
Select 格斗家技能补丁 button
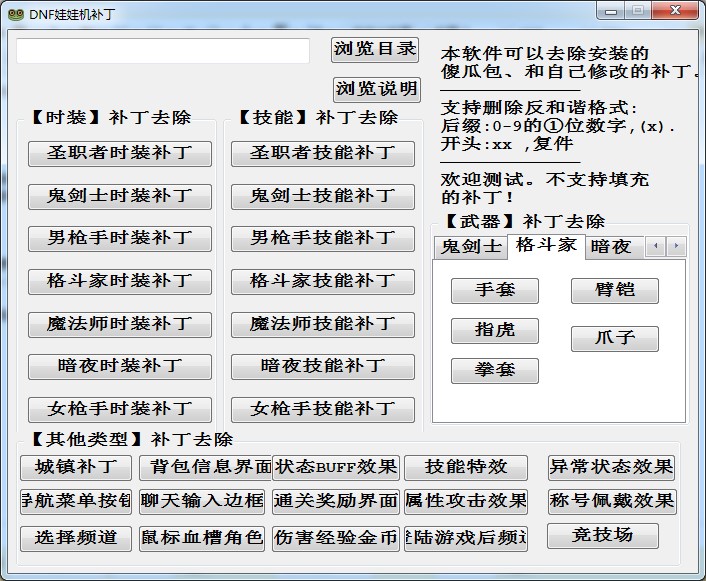pos(323,282)
